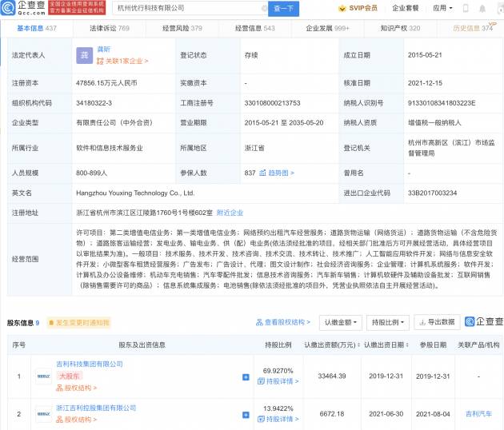Open the mobile phone icon in header

(465, 8)
